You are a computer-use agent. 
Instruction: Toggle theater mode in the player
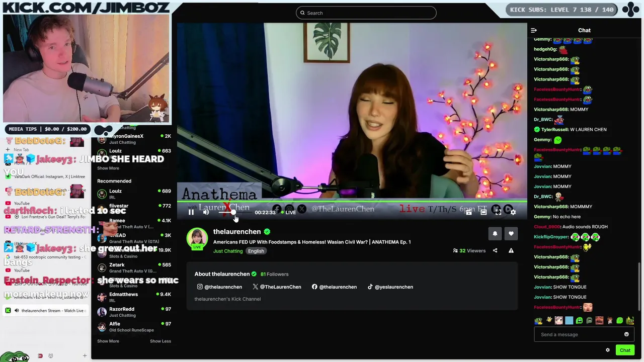click(484, 212)
